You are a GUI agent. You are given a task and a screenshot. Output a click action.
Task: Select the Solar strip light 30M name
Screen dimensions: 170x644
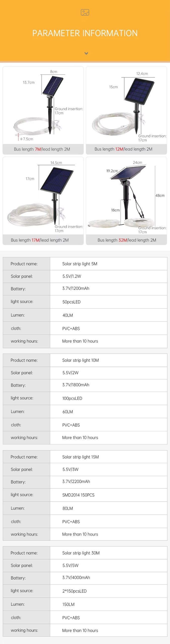[81, 553]
